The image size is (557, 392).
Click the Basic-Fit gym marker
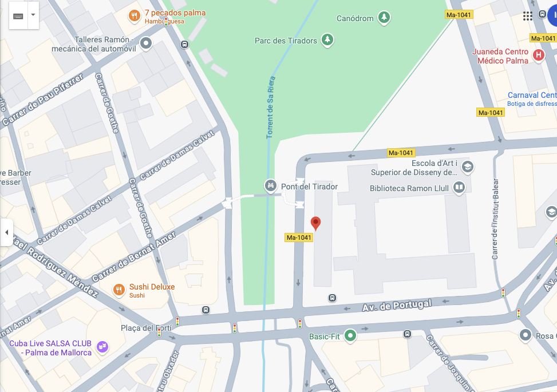350,335
